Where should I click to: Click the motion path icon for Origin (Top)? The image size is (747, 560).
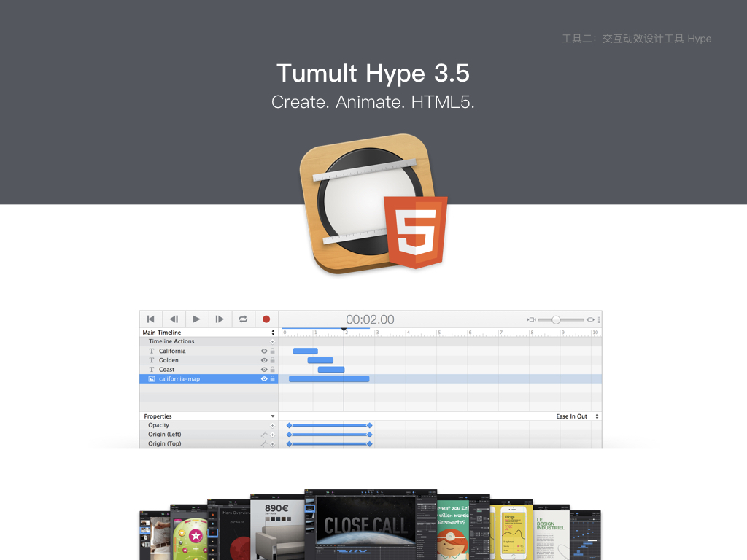point(264,444)
